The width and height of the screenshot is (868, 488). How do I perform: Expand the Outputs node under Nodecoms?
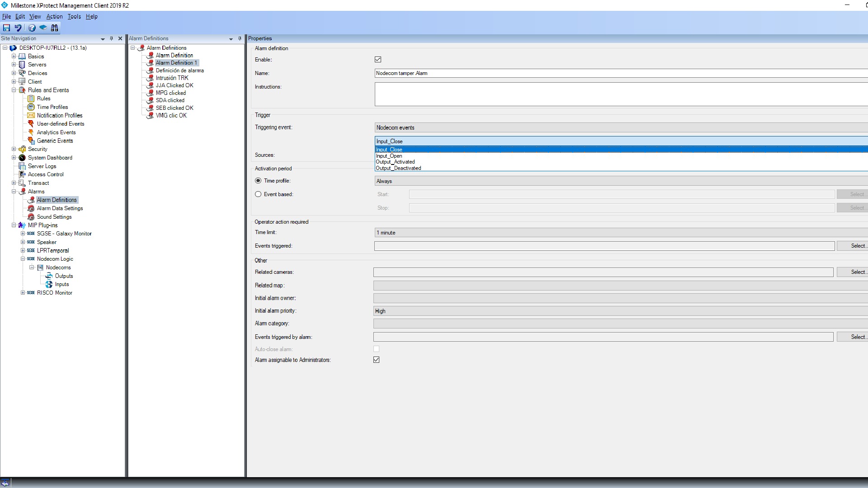(63, 275)
